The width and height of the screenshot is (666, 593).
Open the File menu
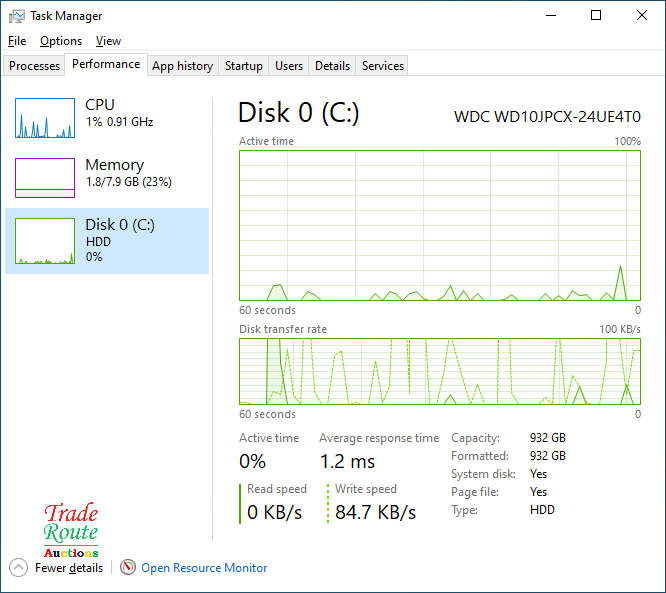coord(17,41)
